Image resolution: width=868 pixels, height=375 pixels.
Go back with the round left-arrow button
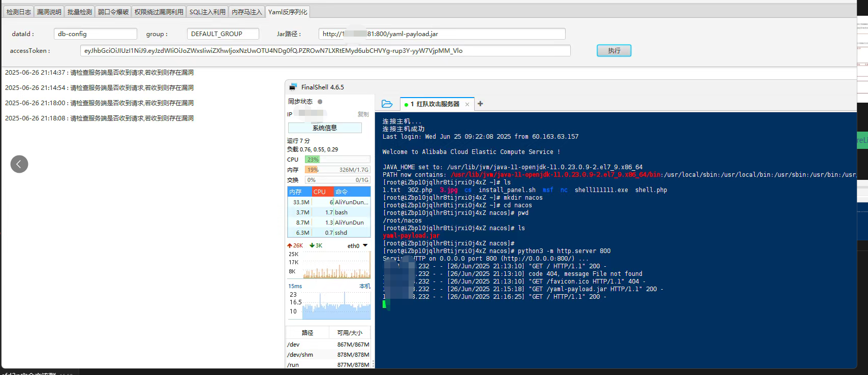pos(19,164)
